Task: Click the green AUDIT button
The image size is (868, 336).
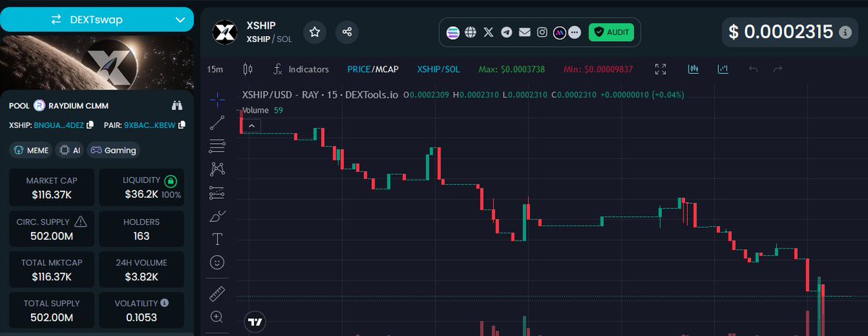Action: tap(610, 33)
